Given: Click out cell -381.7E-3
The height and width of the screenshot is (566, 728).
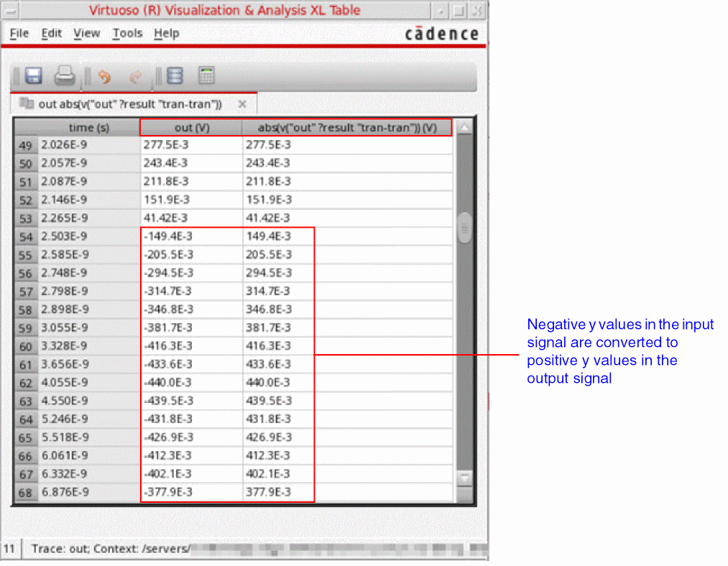Looking at the screenshot, I should [191, 328].
